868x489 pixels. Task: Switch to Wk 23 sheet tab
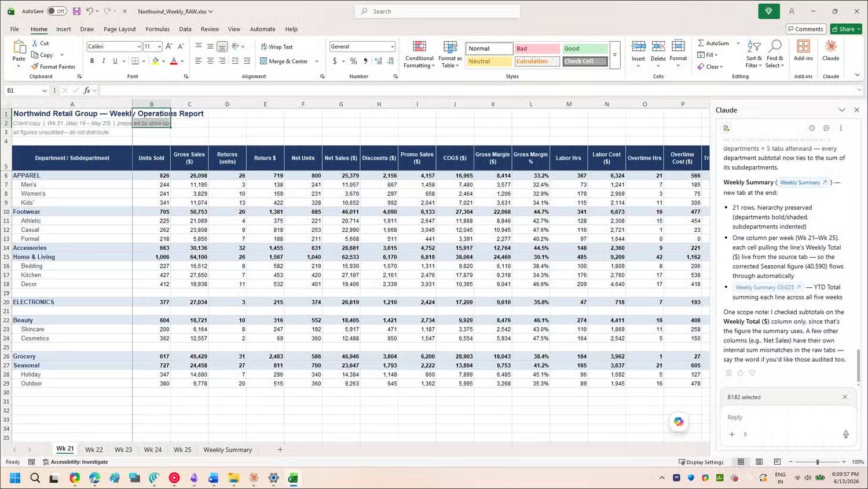(x=123, y=450)
